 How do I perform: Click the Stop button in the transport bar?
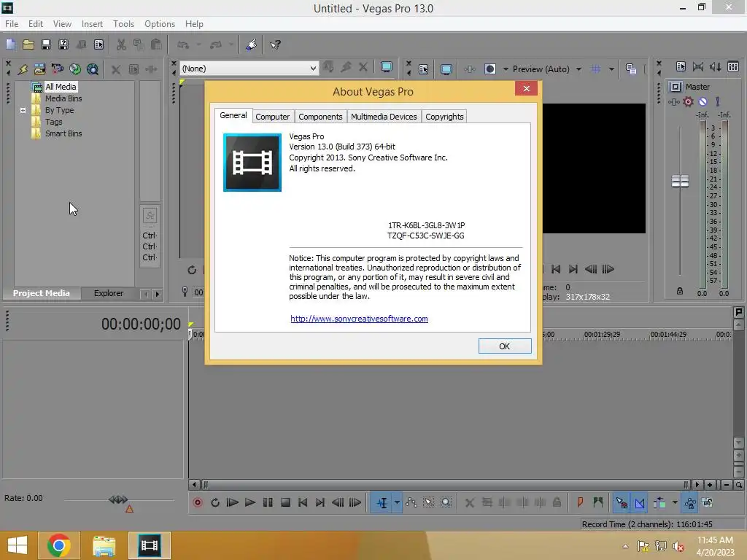coord(285,502)
